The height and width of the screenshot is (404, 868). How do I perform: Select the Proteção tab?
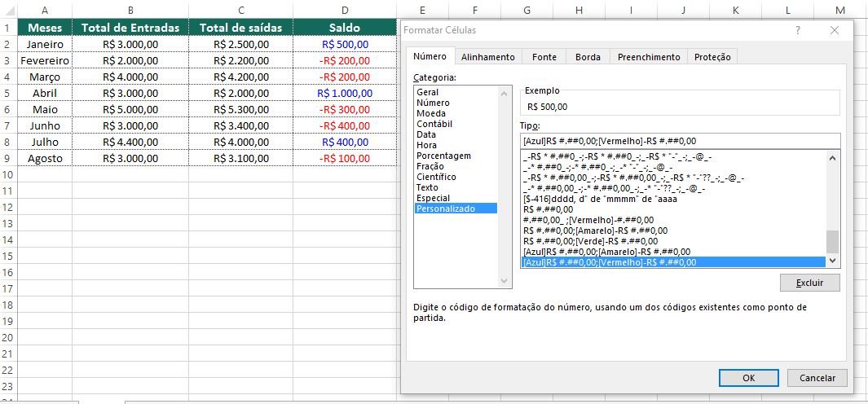click(x=712, y=57)
